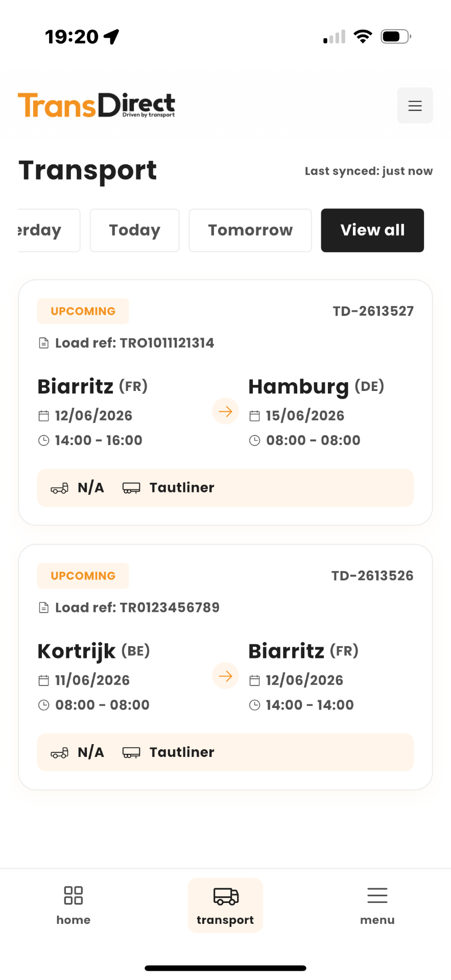This screenshot has width=451, height=980.
Task: Select the partially hidden Yesterday tab
Action: pyautogui.click(x=49, y=230)
